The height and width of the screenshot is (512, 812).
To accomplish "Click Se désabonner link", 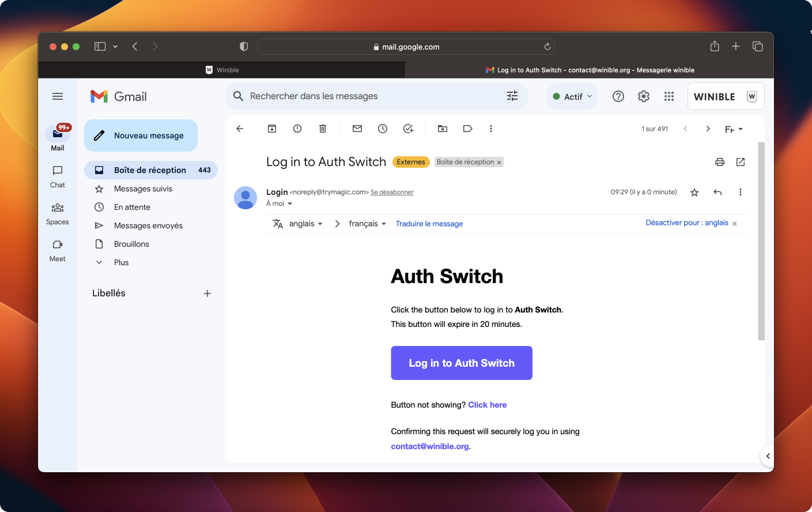I will click(x=392, y=192).
